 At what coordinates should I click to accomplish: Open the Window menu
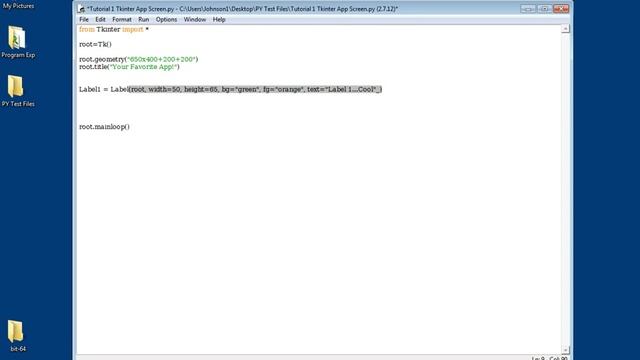[x=195, y=19]
